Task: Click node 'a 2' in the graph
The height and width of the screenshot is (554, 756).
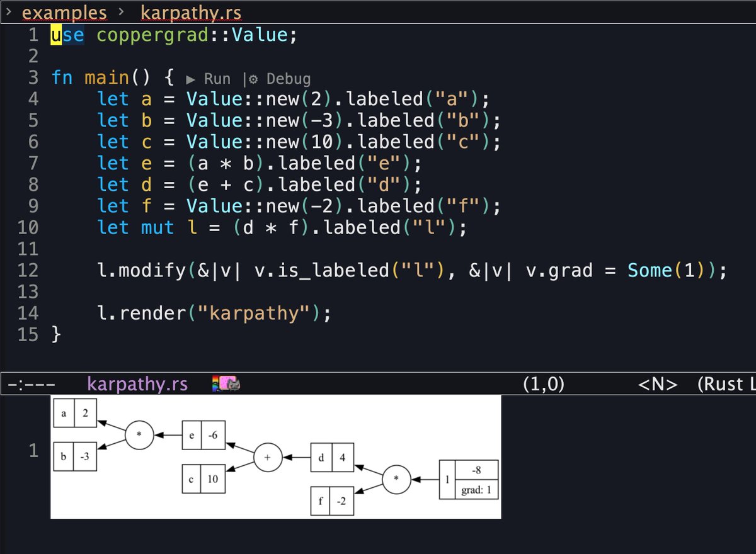Action: 75,414
